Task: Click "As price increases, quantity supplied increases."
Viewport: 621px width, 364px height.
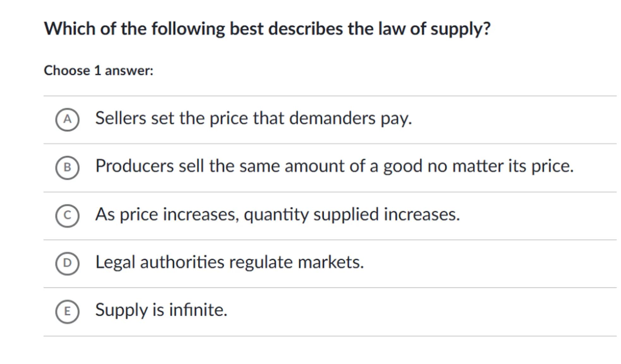Action: coord(277,214)
